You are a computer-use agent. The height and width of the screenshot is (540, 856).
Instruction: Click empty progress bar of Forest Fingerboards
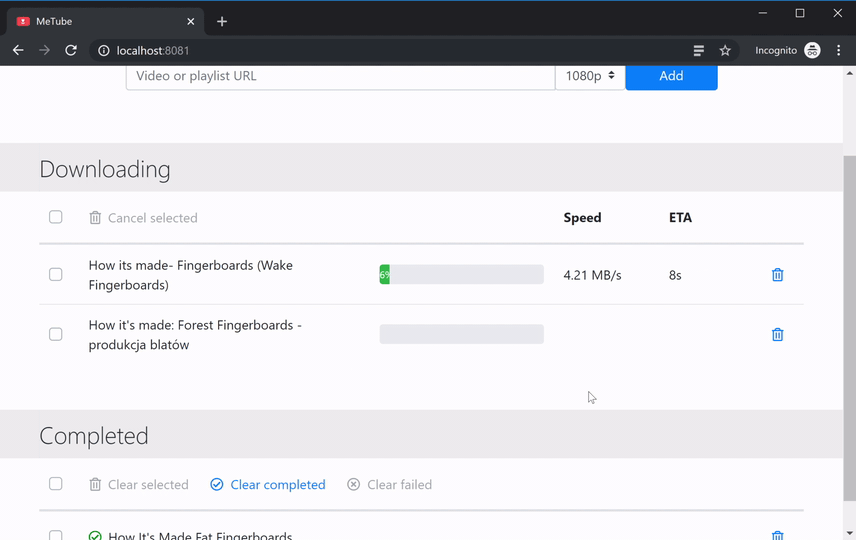point(461,334)
